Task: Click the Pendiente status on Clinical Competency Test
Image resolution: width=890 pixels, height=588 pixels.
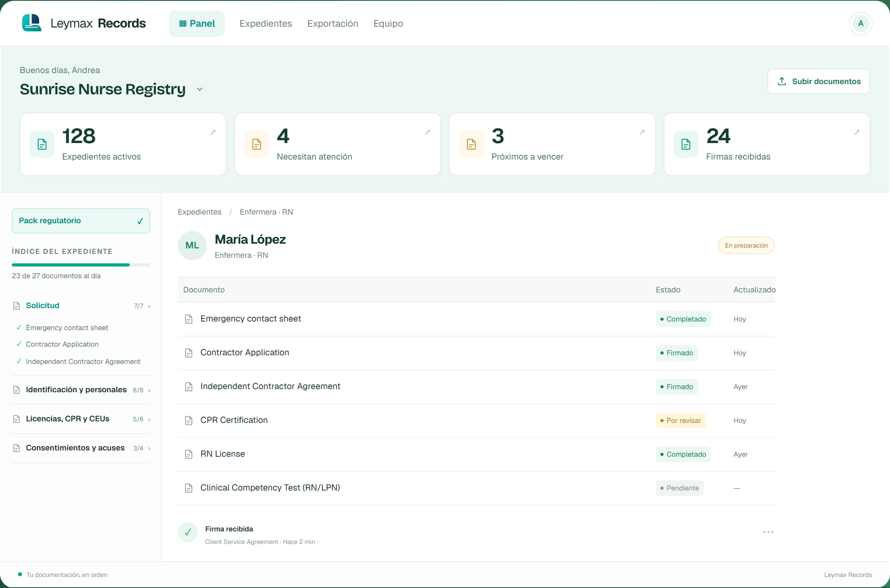Action: tap(679, 488)
